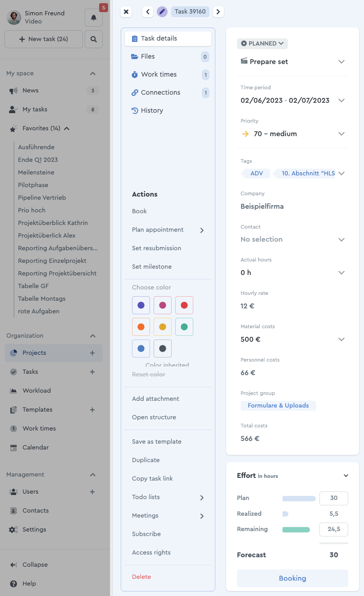Click the News megaphone icon
This screenshot has height=596, width=364.
(14, 91)
